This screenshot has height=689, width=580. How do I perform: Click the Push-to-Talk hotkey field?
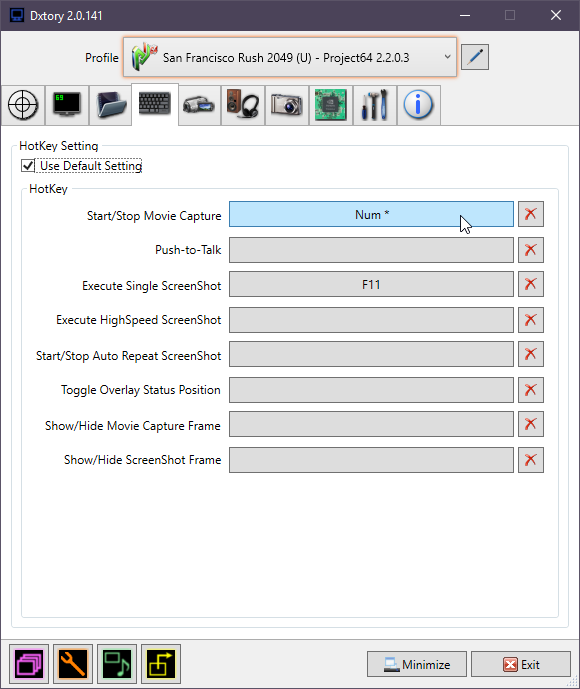tap(371, 250)
